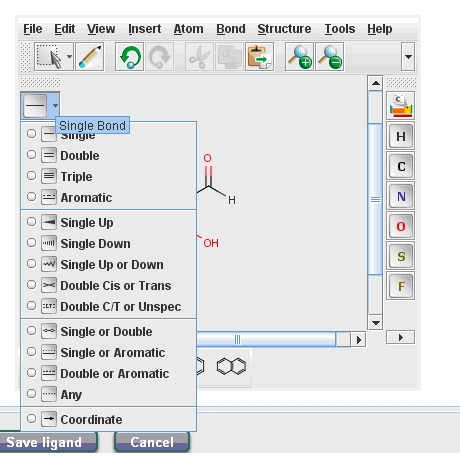The height and width of the screenshot is (458, 460).
Task: Activate the pencil draw tool
Action: point(90,57)
